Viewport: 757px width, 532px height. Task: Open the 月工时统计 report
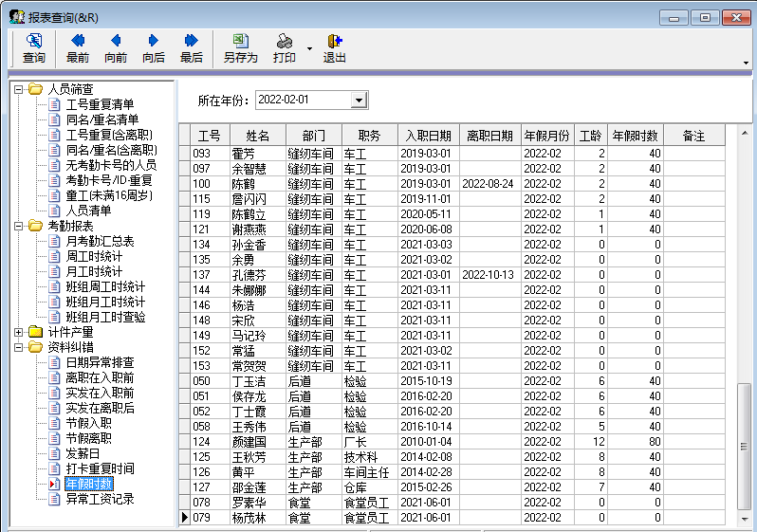click(94, 271)
